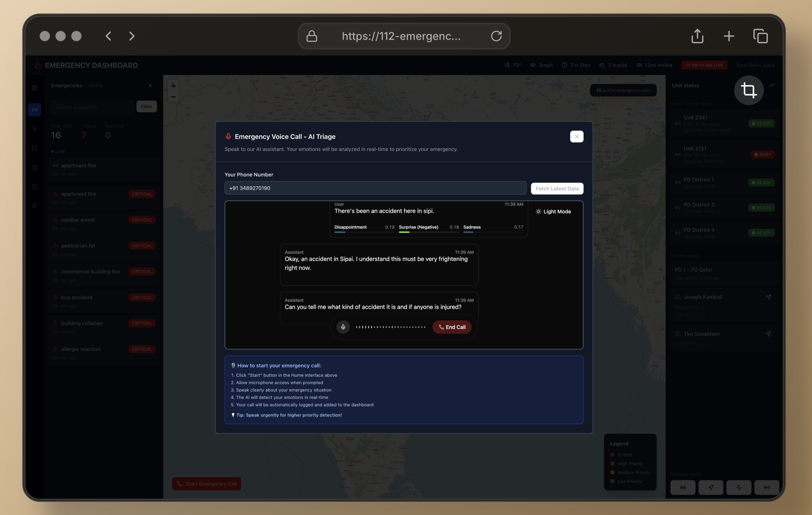Viewport: 812px width, 515px height.
Task: Click the End Call button
Action: coord(452,327)
